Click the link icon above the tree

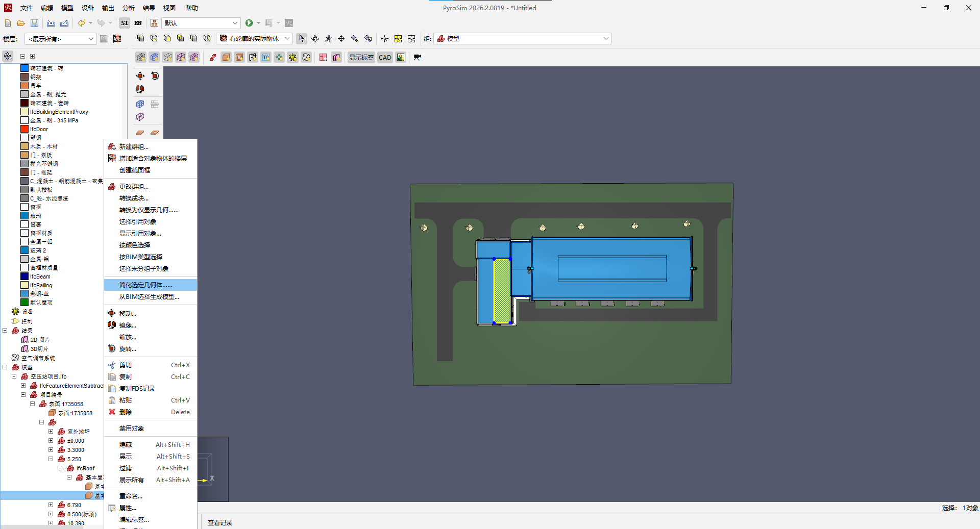7,56
